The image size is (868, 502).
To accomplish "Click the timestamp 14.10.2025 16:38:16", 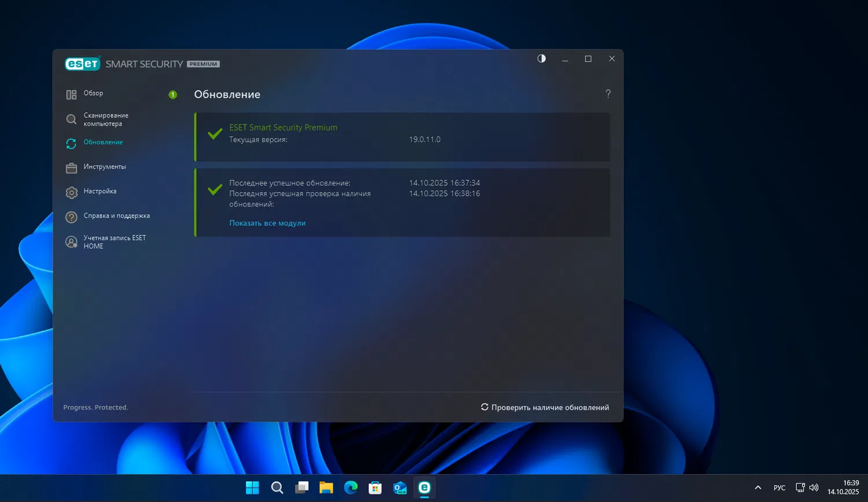I will click(x=444, y=194).
